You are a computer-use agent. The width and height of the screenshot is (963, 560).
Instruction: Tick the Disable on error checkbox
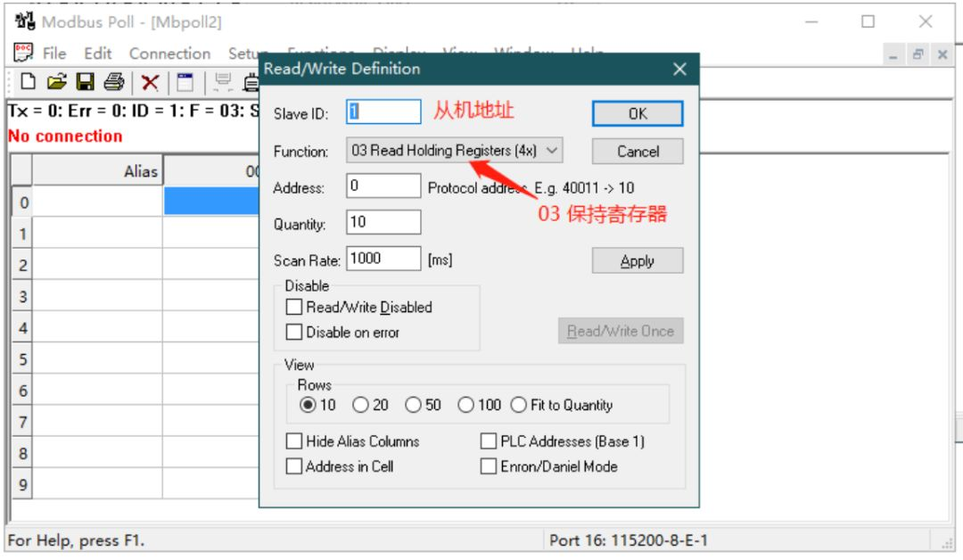click(x=294, y=332)
